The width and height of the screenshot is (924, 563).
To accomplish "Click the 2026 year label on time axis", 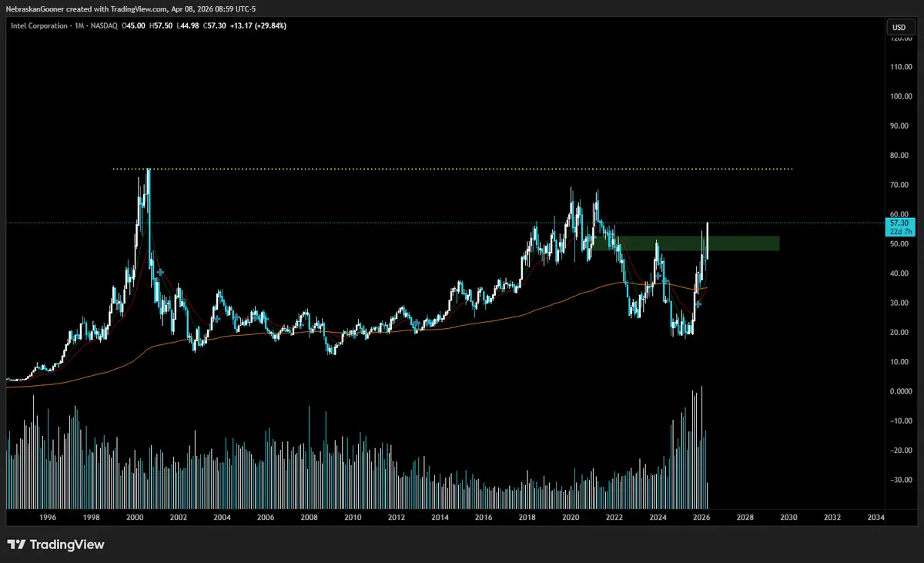I will pos(701,518).
